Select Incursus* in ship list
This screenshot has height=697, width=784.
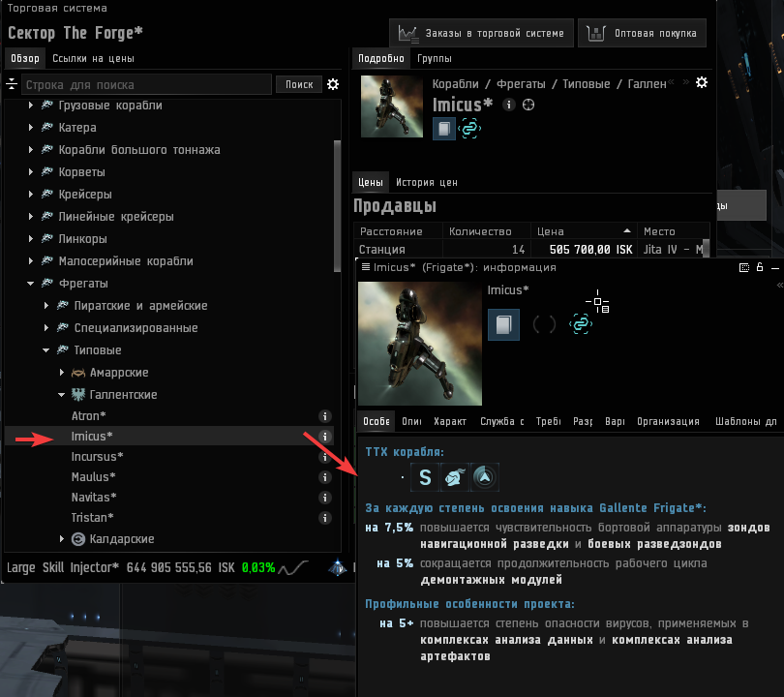click(168, 457)
